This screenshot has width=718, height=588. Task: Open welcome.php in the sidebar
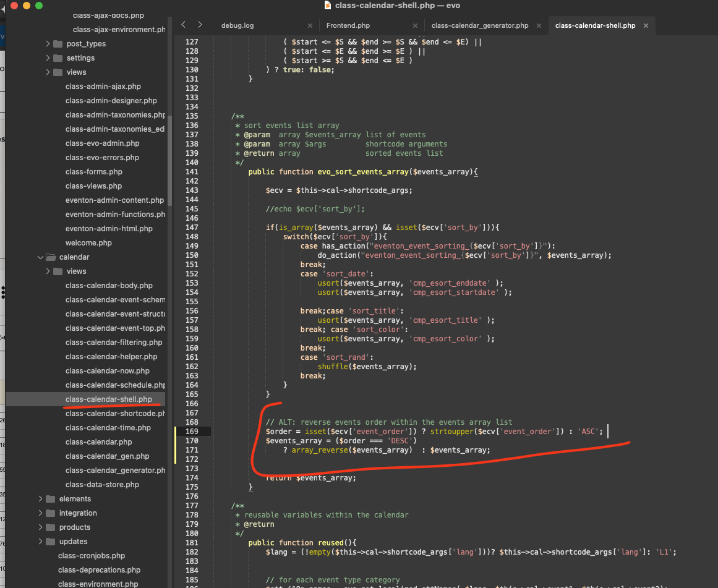88,243
